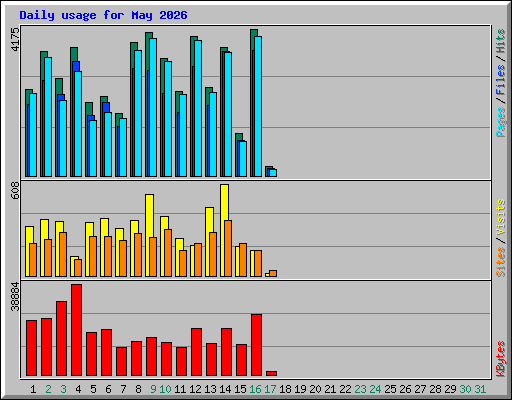The width and height of the screenshot is (512, 400).
Task: Click day 26 on the date axis
Action: coord(405,389)
